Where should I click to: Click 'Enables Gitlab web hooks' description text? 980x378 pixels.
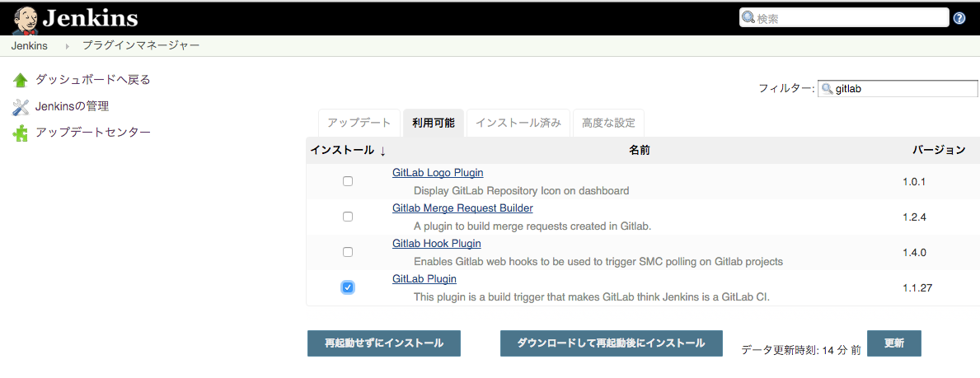[x=598, y=261]
